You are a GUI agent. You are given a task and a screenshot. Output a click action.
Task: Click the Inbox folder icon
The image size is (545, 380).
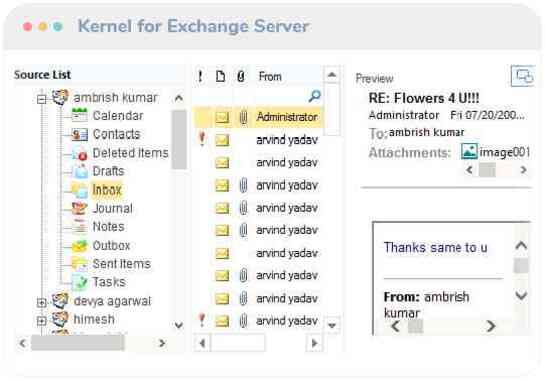pyautogui.click(x=80, y=190)
